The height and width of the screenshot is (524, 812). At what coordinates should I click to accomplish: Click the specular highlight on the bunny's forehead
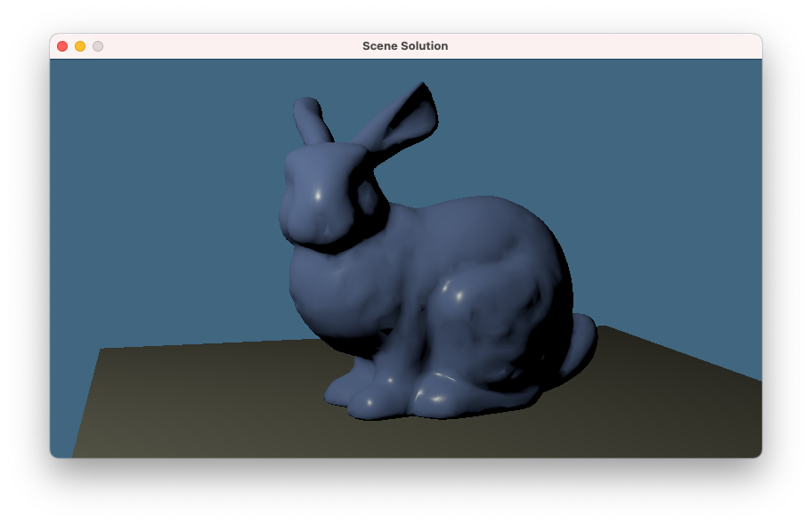[316, 193]
